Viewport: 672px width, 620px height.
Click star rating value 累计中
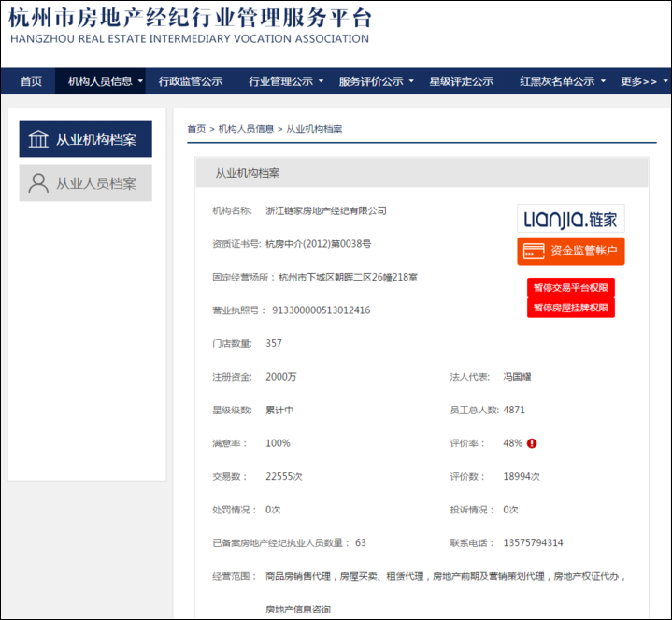279,410
